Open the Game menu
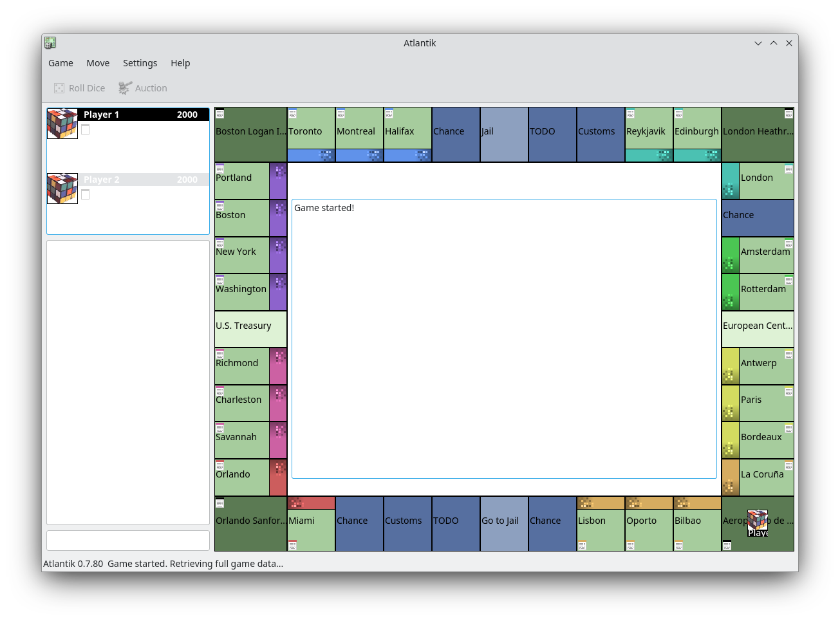Screen dimensions: 840x621 click(61, 63)
